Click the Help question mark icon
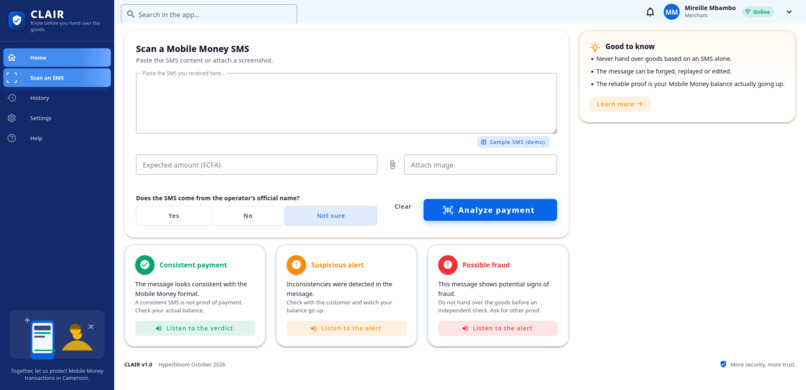Screen dimensions: 806x390 (12, 138)
